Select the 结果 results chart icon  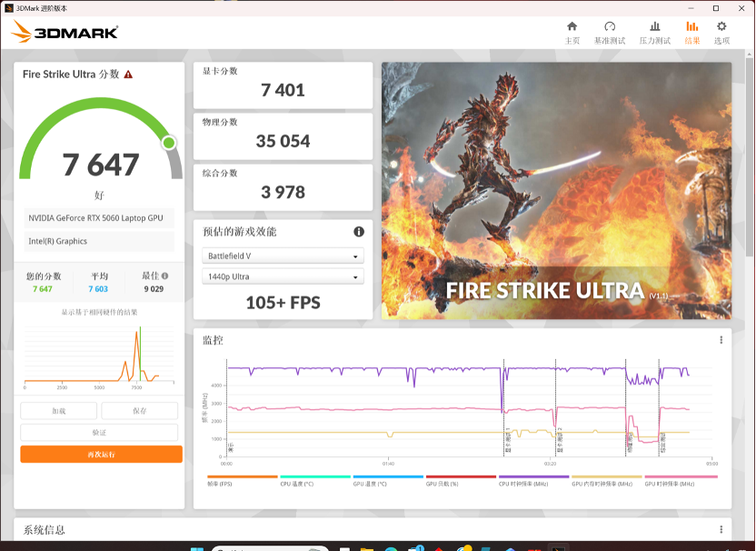coord(691,26)
